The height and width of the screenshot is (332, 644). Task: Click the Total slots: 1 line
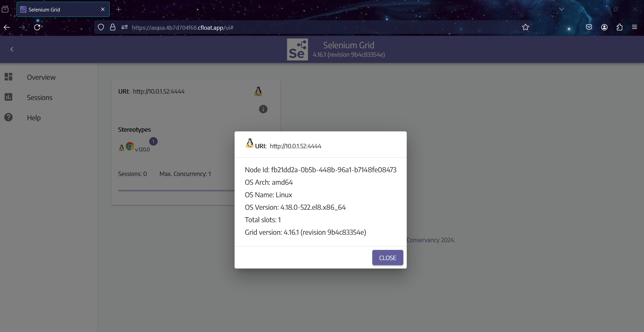pyautogui.click(x=263, y=220)
